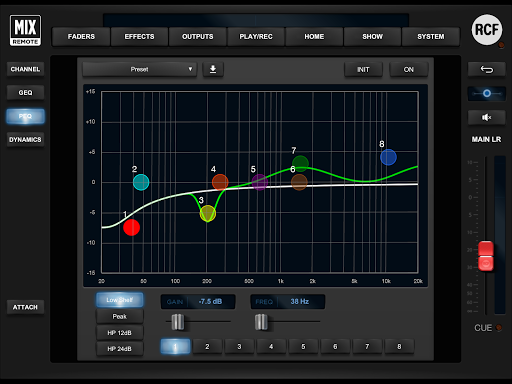Select HP 24dB filter type
Image resolution: width=512 pixels, height=384 pixels.
120,349
